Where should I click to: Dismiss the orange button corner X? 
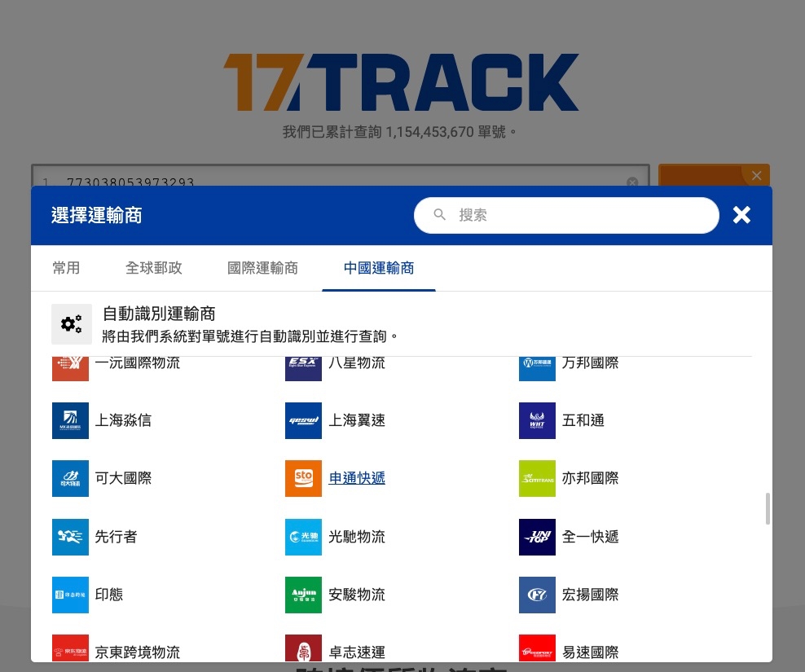point(756,176)
